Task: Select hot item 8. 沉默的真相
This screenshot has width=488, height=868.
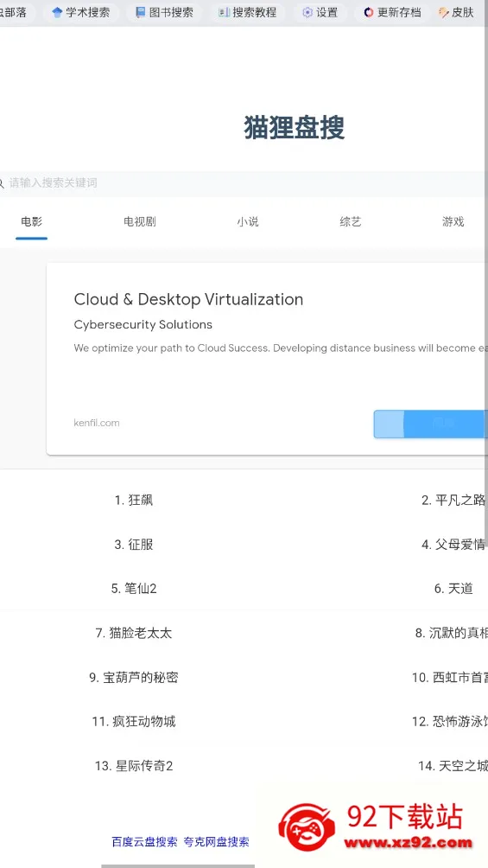Action: point(452,634)
